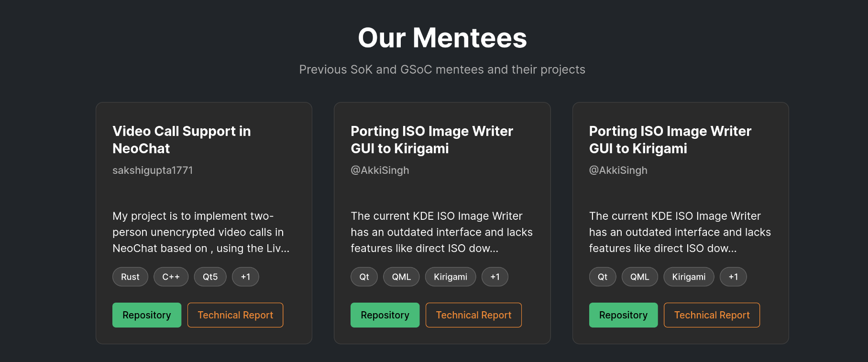View the Technical Report on the middle card
This screenshot has height=362, width=868.
click(x=473, y=315)
